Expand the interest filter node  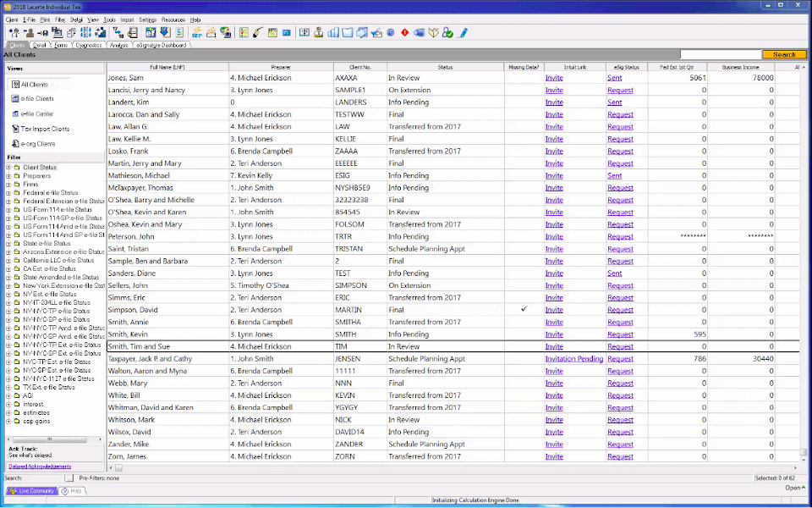[8, 405]
